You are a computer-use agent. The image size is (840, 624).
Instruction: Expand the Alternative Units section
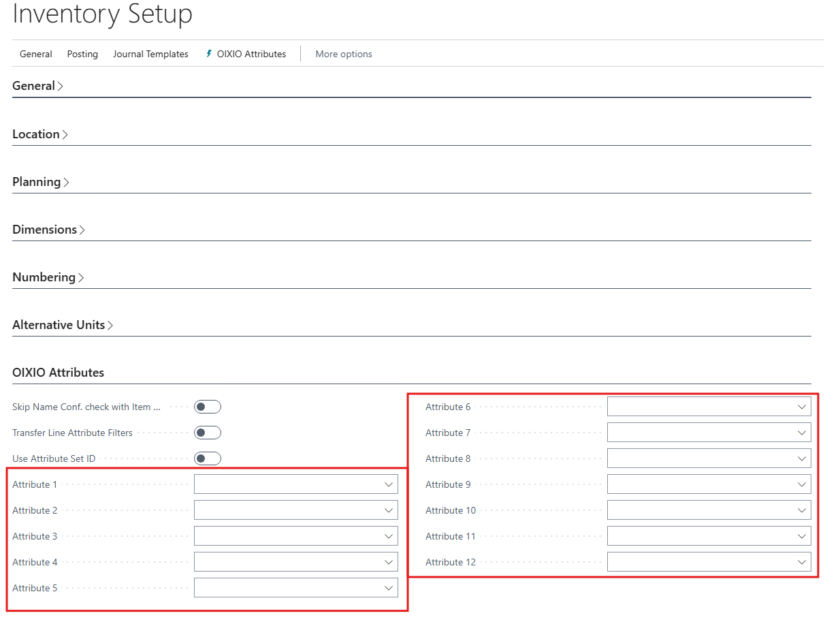(63, 325)
